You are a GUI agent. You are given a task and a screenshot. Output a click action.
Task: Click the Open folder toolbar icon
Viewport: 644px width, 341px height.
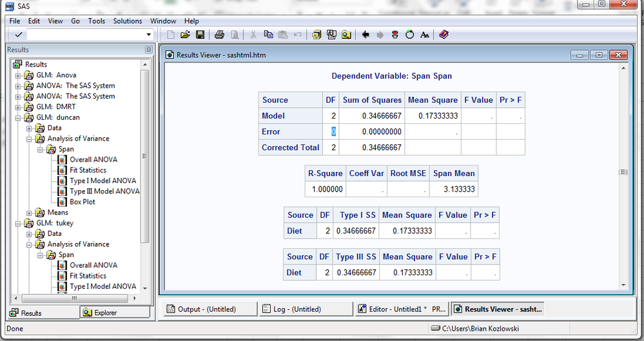click(185, 35)
